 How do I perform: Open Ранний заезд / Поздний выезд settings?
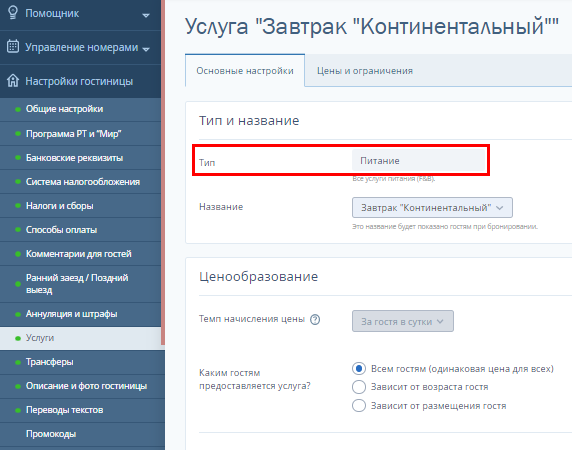pyautogui.click(x=80, y=284)
